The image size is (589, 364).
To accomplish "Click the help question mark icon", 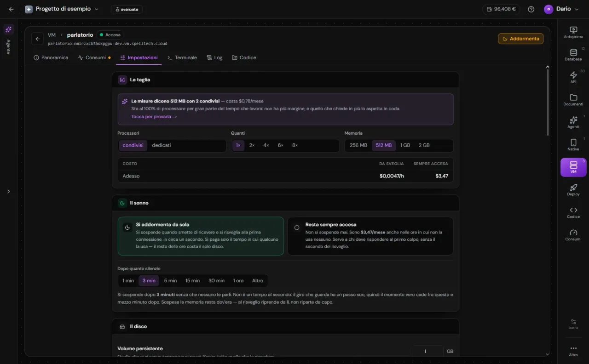I will 531,9.
